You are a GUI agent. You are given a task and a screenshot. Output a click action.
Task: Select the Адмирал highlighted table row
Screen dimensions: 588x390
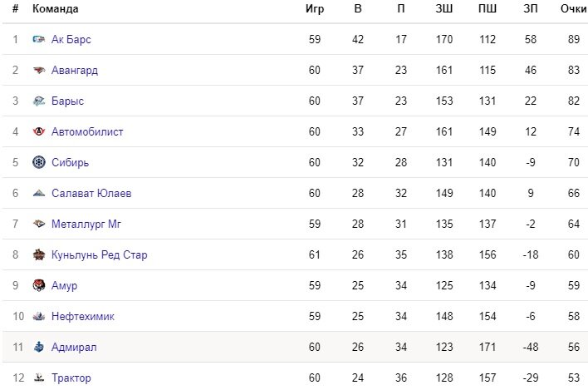coord(295,347)
